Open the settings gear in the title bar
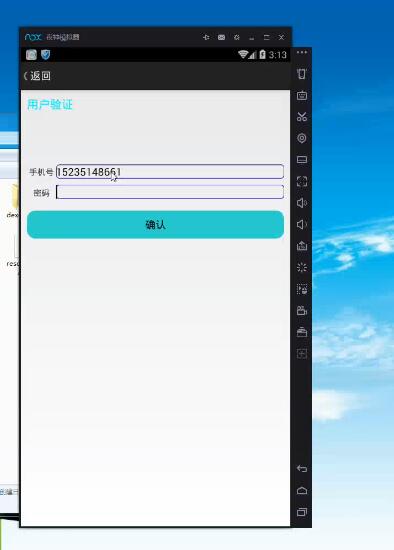This screenshot has width=394, height=550. click(237, 37)
